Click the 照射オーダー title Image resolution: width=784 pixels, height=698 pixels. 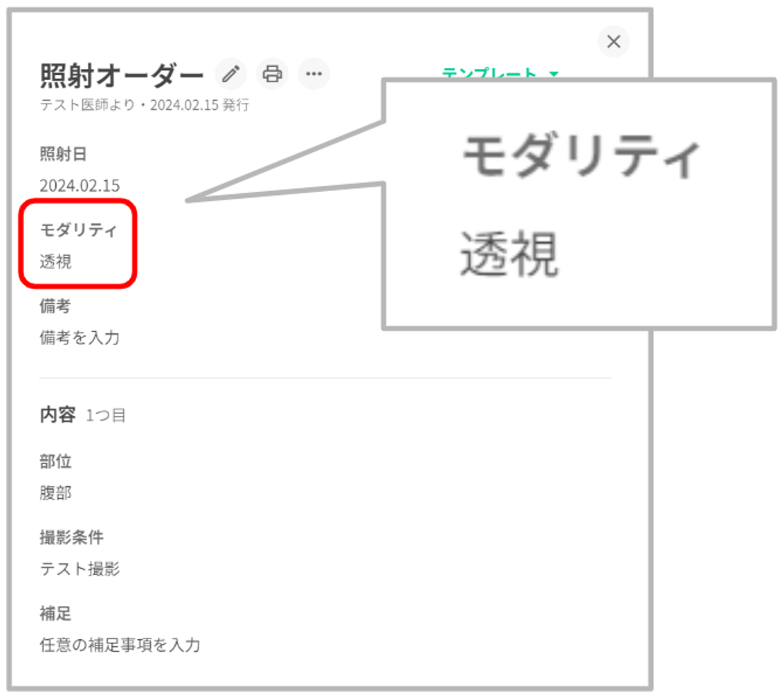pos(122,75)
